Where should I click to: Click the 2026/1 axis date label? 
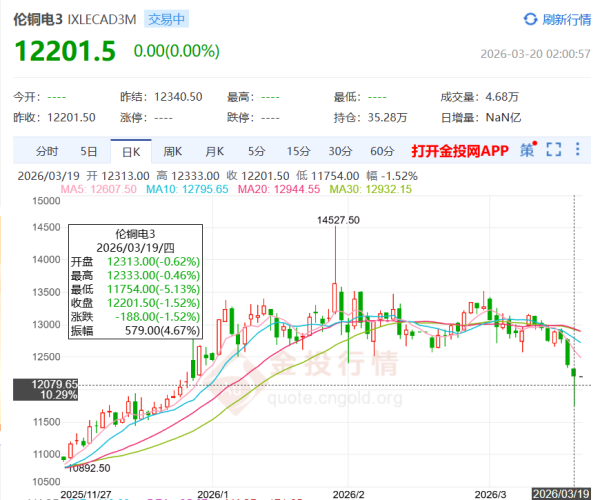(213, 494)
